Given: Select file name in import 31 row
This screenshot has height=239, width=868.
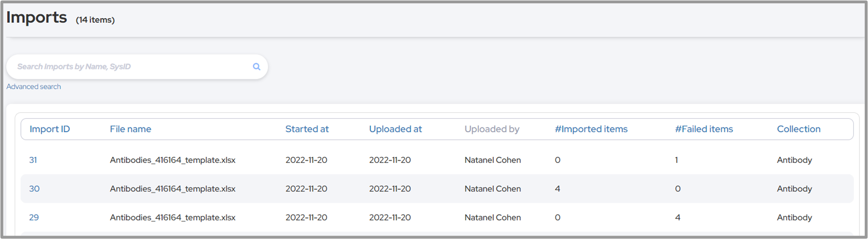Looking at the screenshot, I should coord(172,160).
